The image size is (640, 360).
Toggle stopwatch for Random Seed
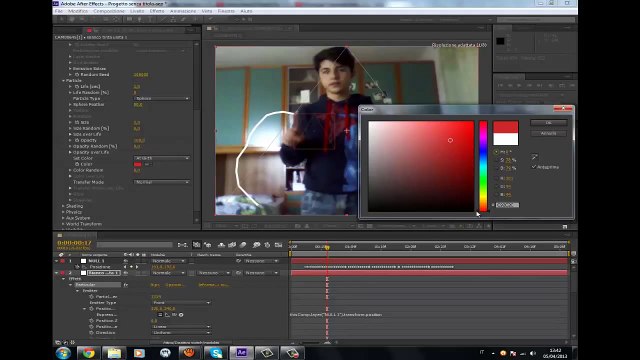pos(77,75)
